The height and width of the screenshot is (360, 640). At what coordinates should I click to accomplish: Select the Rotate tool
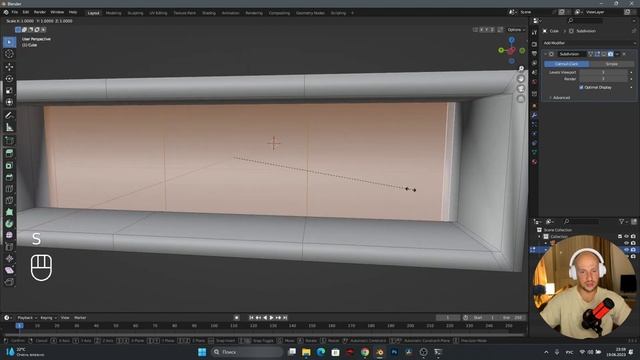point(9,78)
